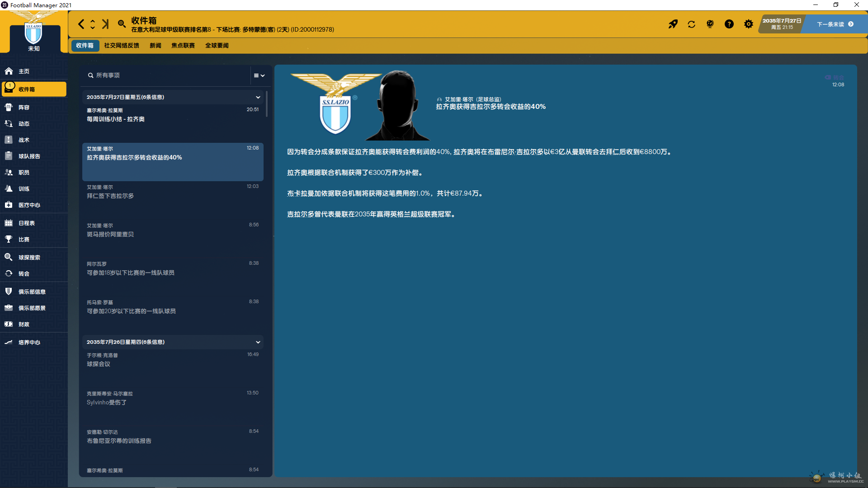868x488 pixels.
Task: Click the forward navigation arrow
Action: pos(105,24)
